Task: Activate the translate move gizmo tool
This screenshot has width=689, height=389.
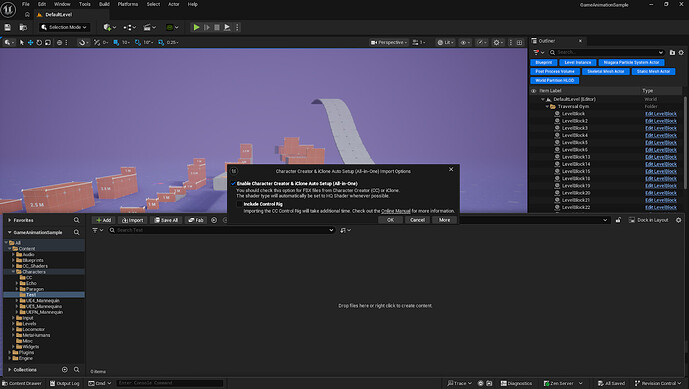Action: tap(30, 43)
